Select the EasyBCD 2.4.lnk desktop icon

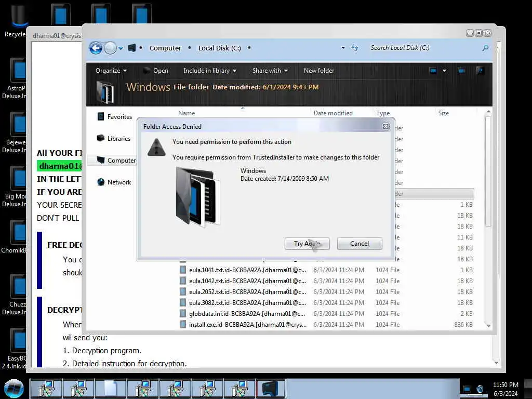14,349
